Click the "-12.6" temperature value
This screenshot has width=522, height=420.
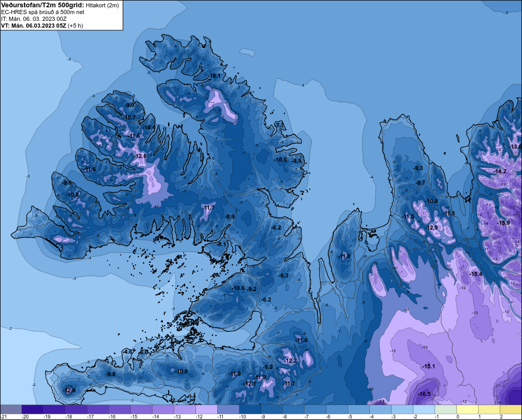point(140,156)
